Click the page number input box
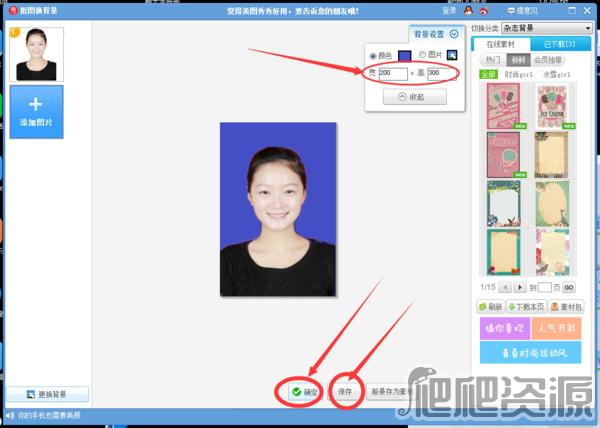The width and height of the screenshot is (600, 428). coord(545,288)
